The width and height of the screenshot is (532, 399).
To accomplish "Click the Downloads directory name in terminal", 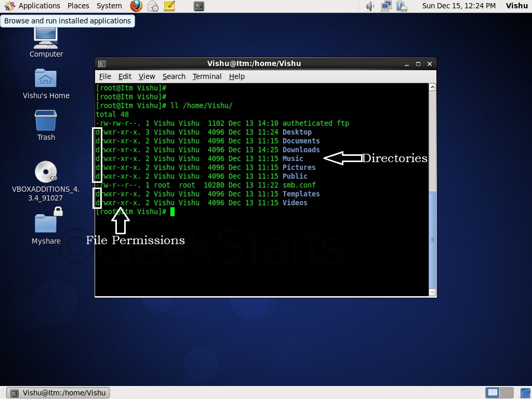I will click(301, 150).
